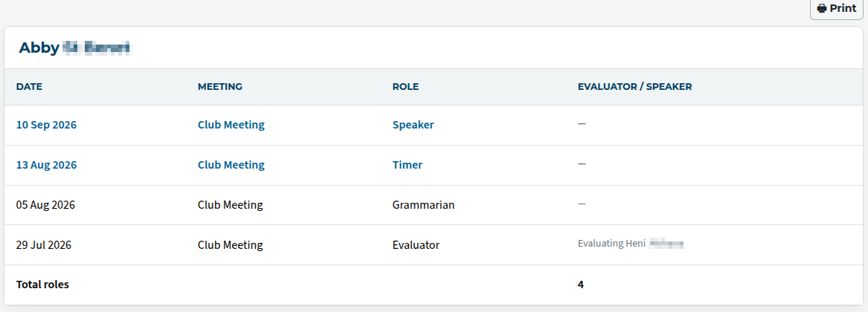Click the total roles count 4
This screenshot has width=868, height=312.
coord(581,285)
